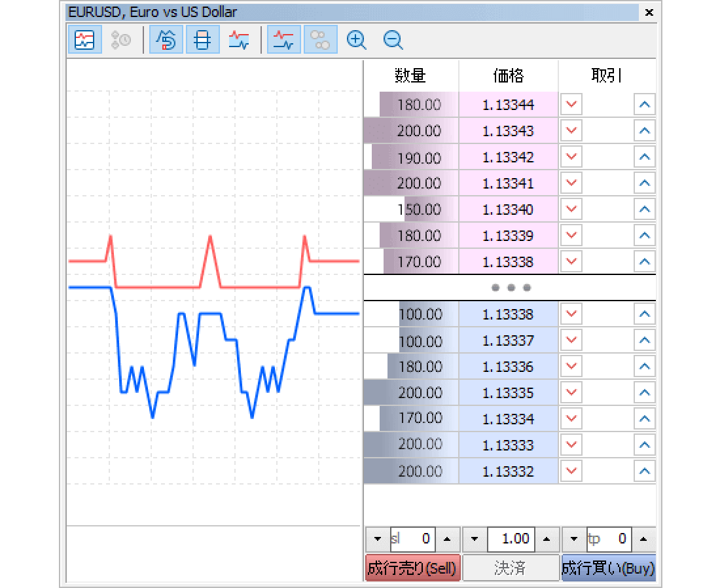This screenshot has width=720, height=588.
Task: Focus the tp take profit input field
Action: [609, 539]
